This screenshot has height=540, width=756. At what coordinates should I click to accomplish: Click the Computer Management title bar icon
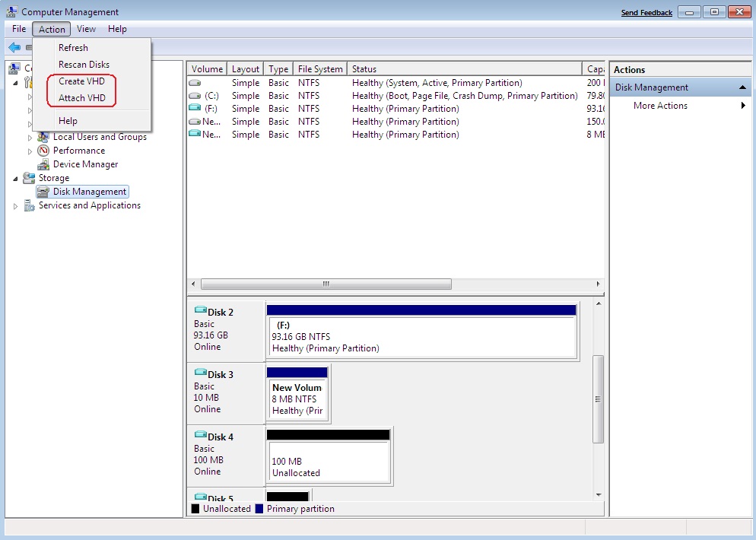pos(11,11)
